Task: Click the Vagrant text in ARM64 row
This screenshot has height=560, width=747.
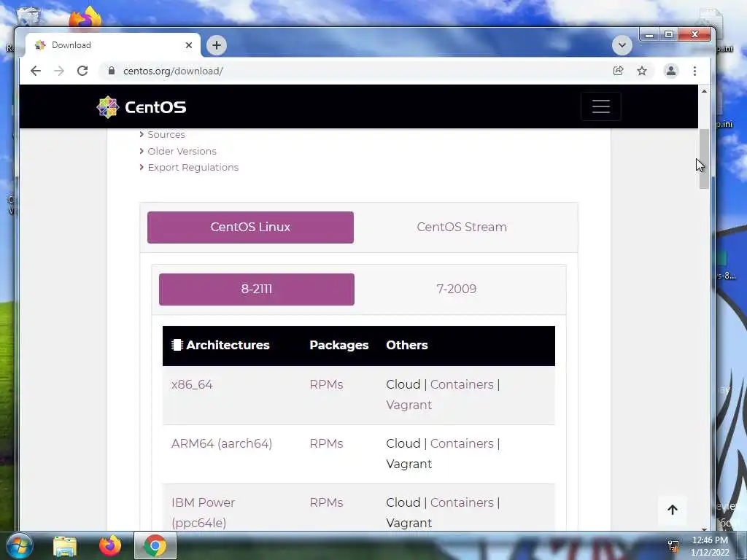Action: tap(409, 464)
